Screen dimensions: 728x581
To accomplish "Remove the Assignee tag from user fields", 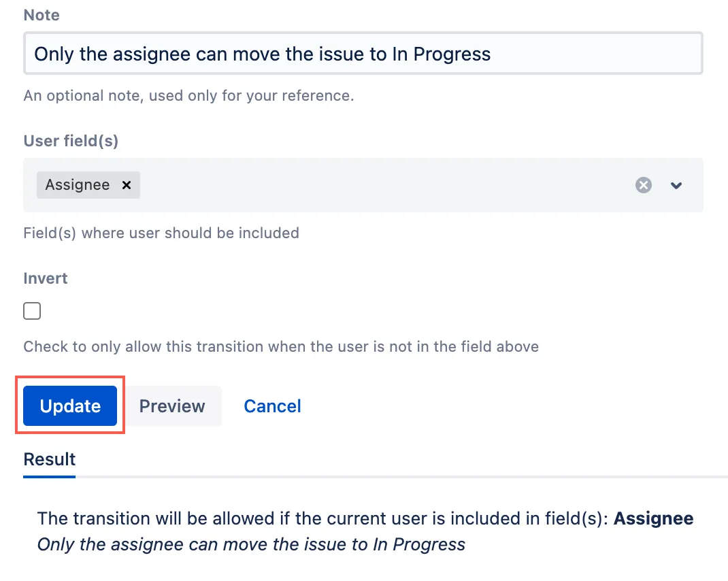I will [x=127, y=185].
